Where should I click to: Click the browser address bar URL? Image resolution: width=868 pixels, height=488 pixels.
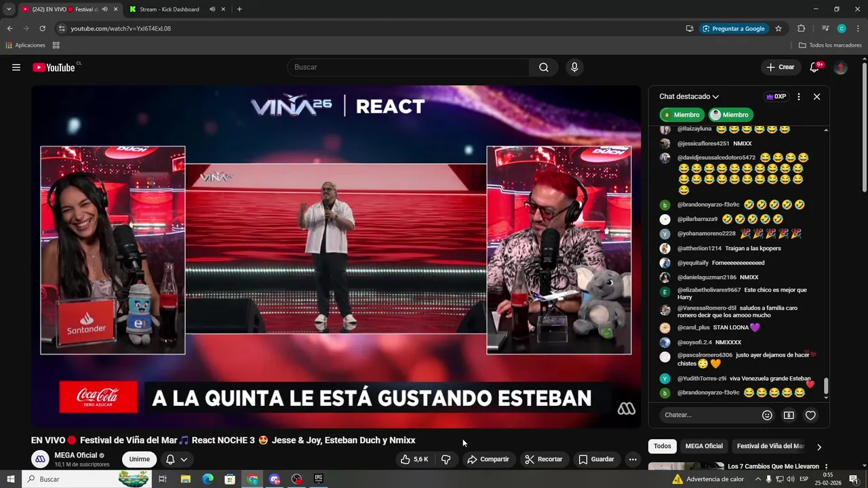121,28
